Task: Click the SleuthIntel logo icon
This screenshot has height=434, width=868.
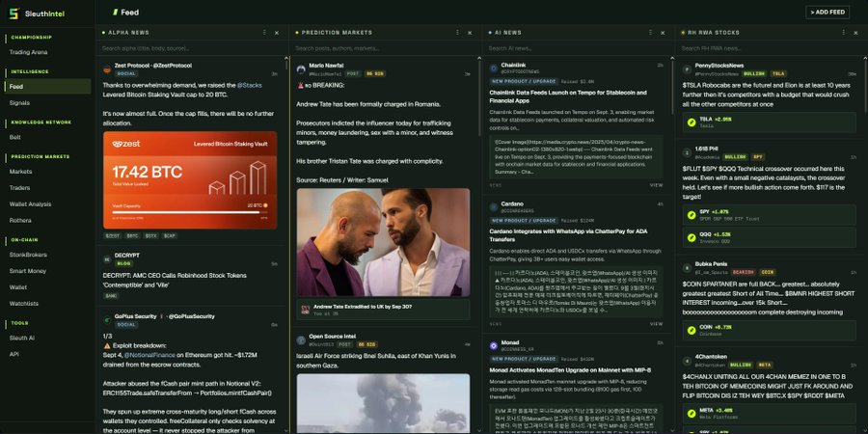Action: click(14, 14)
